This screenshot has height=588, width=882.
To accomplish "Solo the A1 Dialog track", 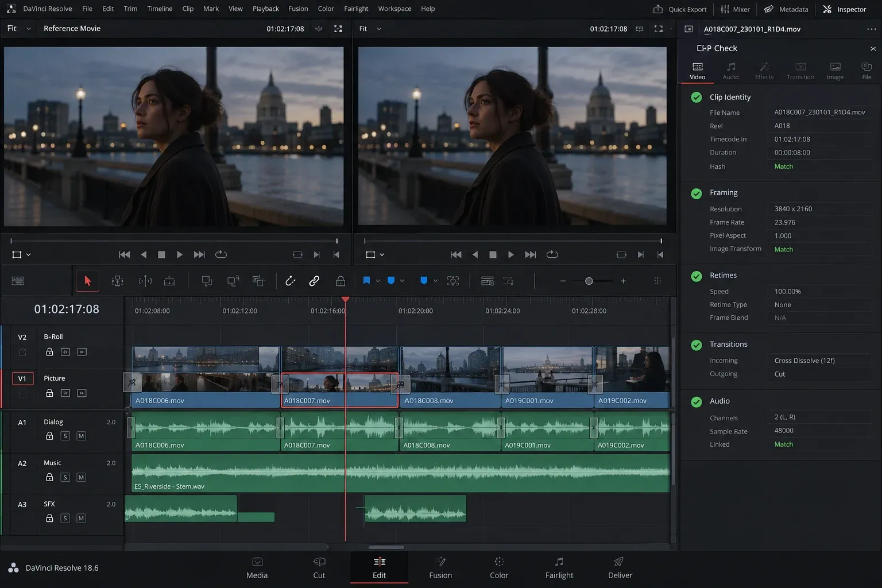I will coord(65,436).
